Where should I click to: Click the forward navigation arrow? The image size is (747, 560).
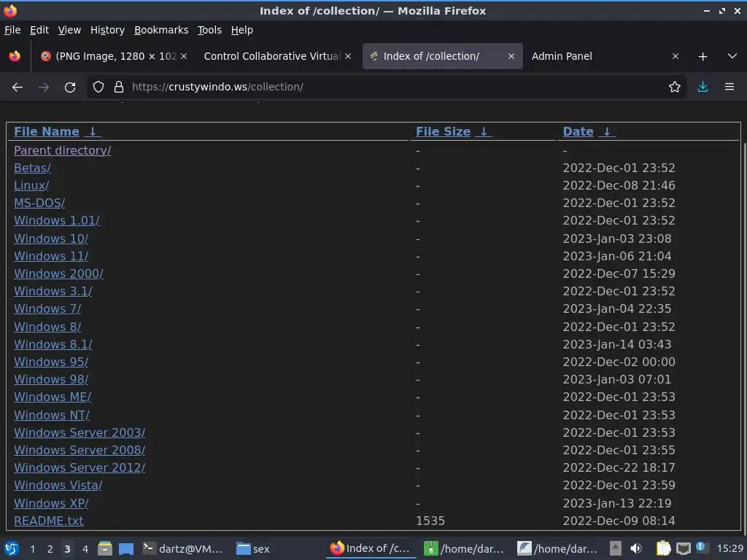(44, 87)
